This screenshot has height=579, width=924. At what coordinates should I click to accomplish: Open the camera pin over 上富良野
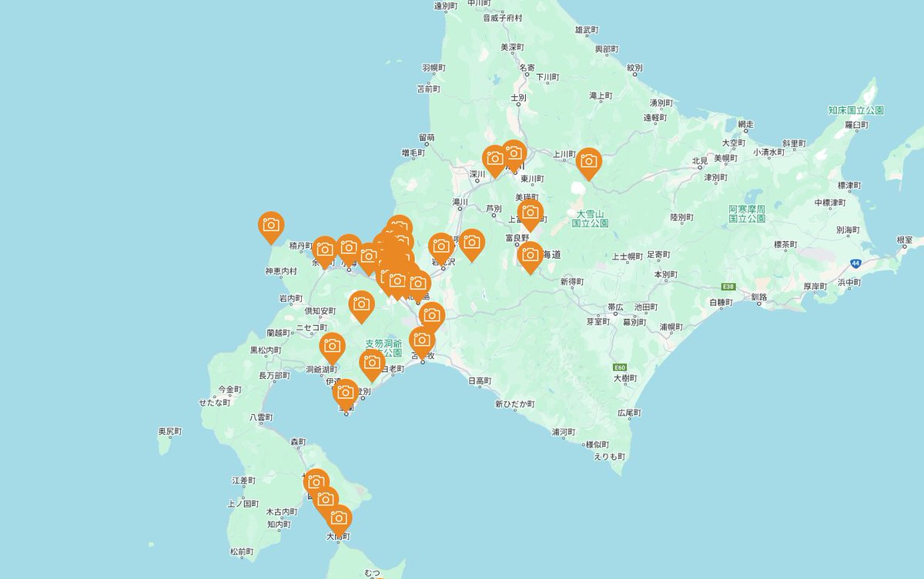(530, 213)
